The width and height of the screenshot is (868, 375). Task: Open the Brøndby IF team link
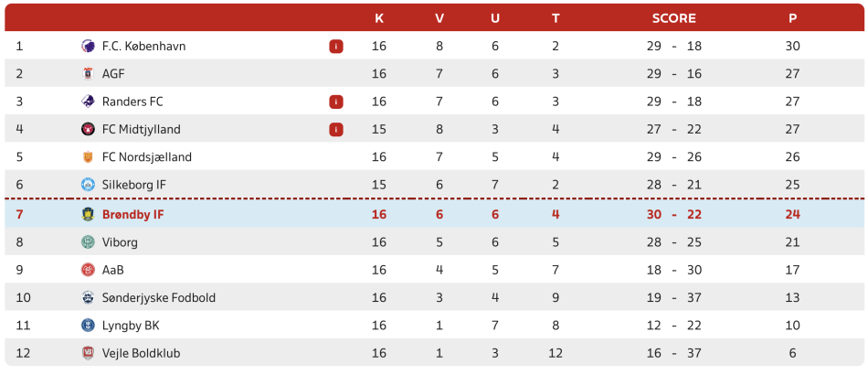(x=132, y=214)
